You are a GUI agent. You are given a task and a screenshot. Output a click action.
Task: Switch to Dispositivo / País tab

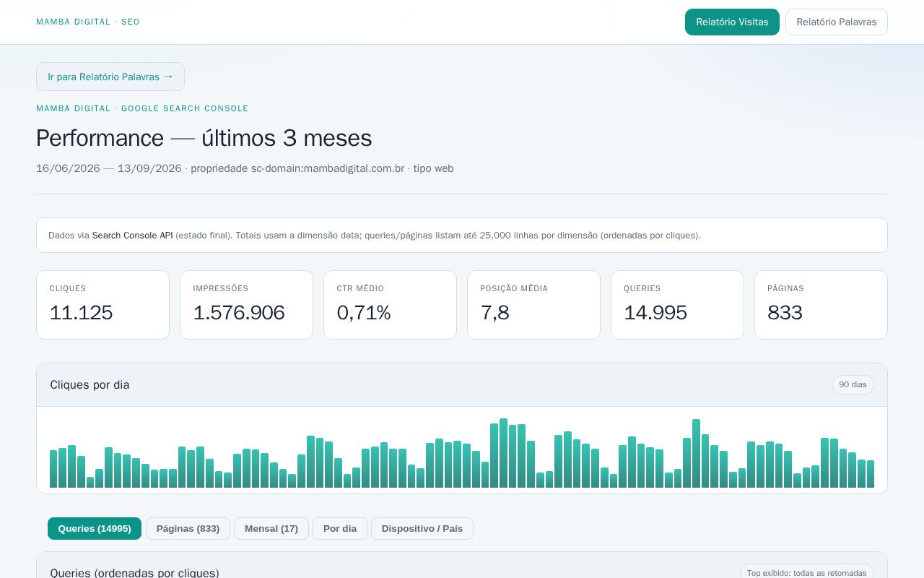(422, 528)
